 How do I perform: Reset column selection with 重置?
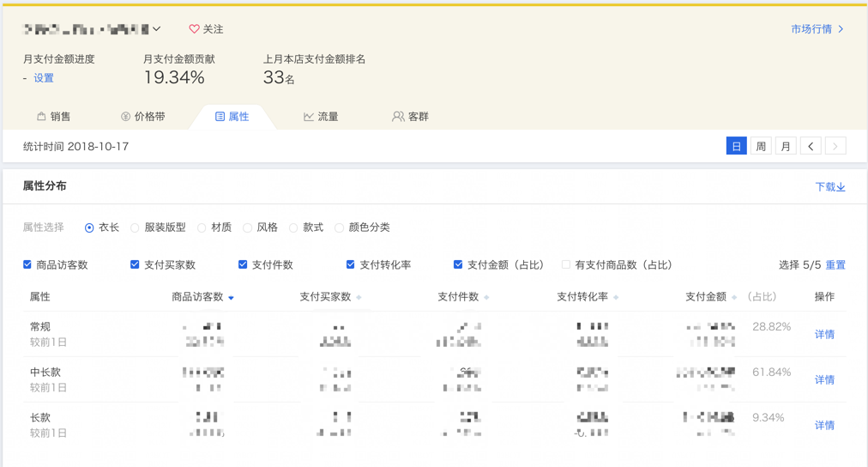pos(835,265)
